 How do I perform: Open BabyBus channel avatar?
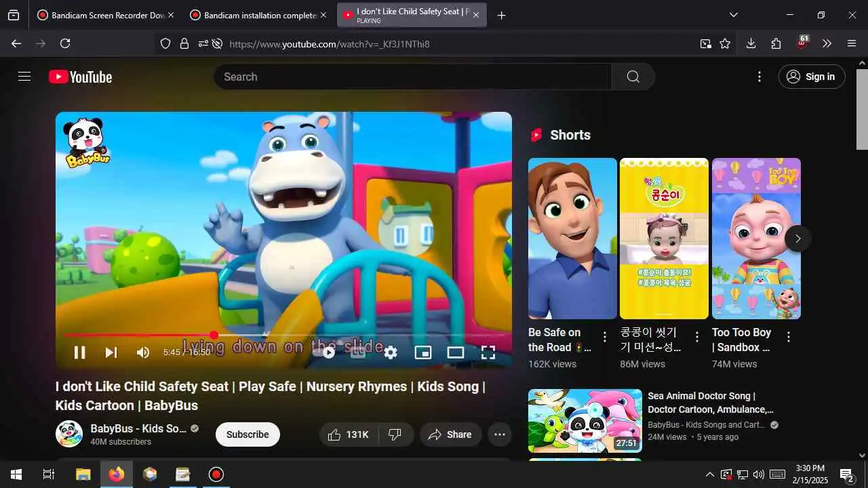[x=69, y=434]
